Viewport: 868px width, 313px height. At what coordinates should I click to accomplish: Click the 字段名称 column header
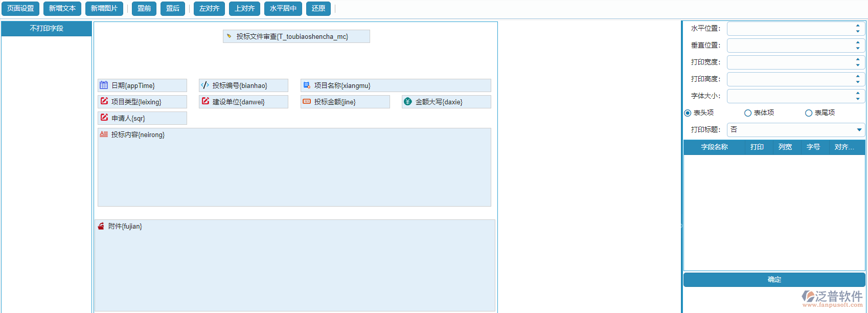point(714,147)
